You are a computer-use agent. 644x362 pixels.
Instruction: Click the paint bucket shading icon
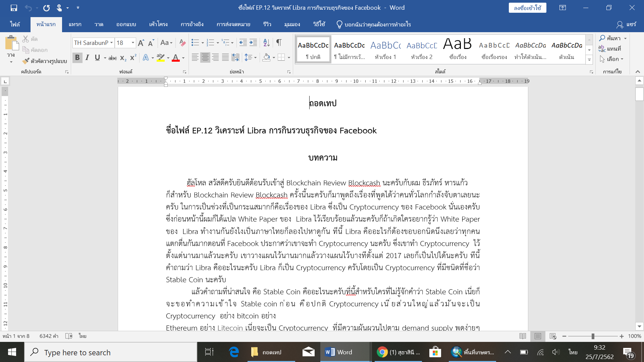click(x=266, y=58)
